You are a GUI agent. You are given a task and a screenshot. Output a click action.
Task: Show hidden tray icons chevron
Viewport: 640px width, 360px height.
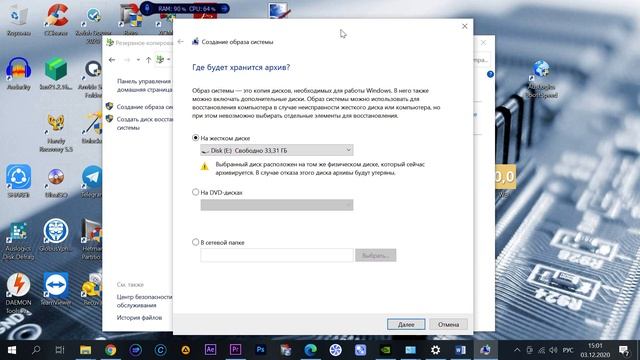517,350
